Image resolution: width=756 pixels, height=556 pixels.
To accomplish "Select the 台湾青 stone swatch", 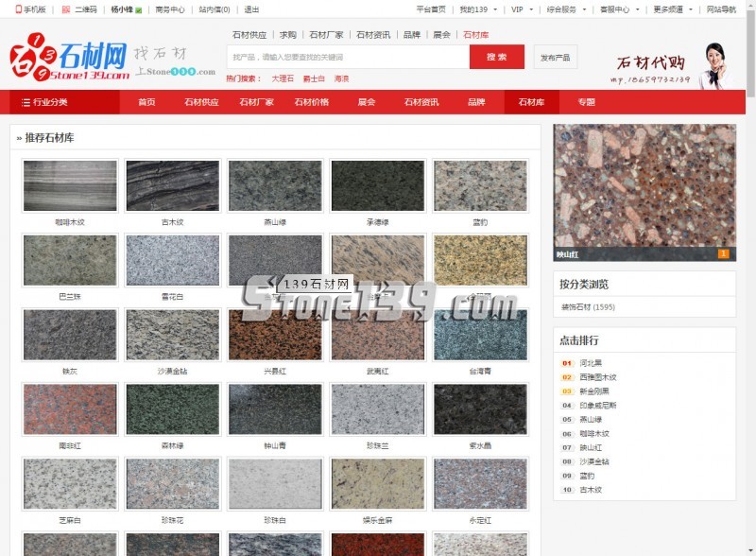I will point(480,335).
